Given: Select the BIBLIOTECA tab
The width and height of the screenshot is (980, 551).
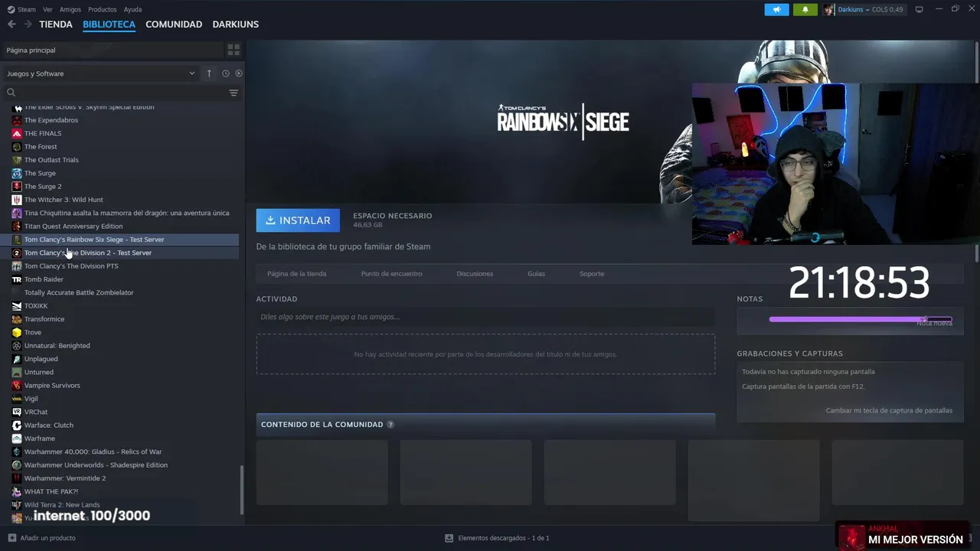Looking at the screenshot, I should click(109, 24).
